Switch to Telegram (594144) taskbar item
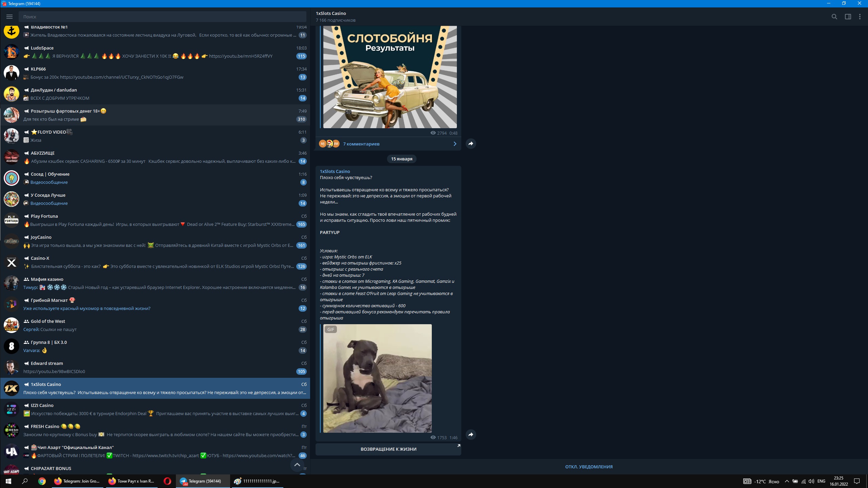This screenshot has height=488, width=868. pyautogui.click(x=203, y=481)
